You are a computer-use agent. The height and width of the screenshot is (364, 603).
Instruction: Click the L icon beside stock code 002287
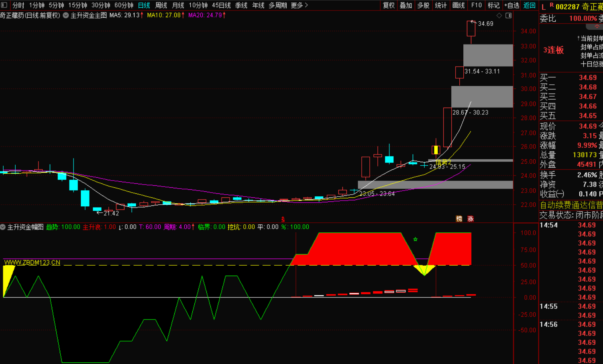click(544, 7)
